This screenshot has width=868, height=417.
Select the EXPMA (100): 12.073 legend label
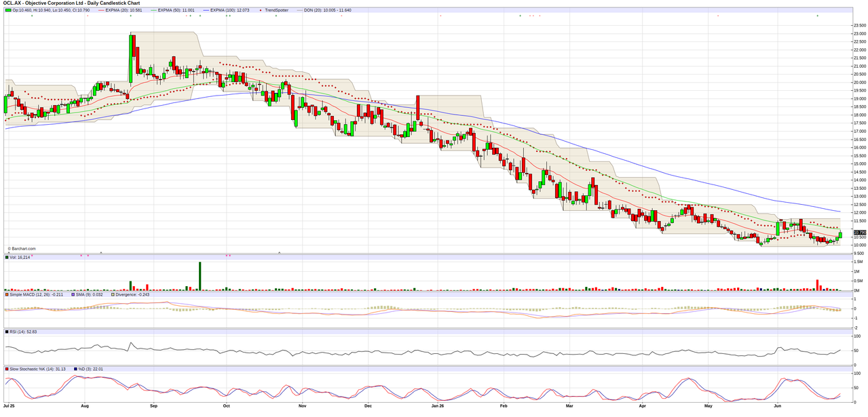tap(231, 10)
